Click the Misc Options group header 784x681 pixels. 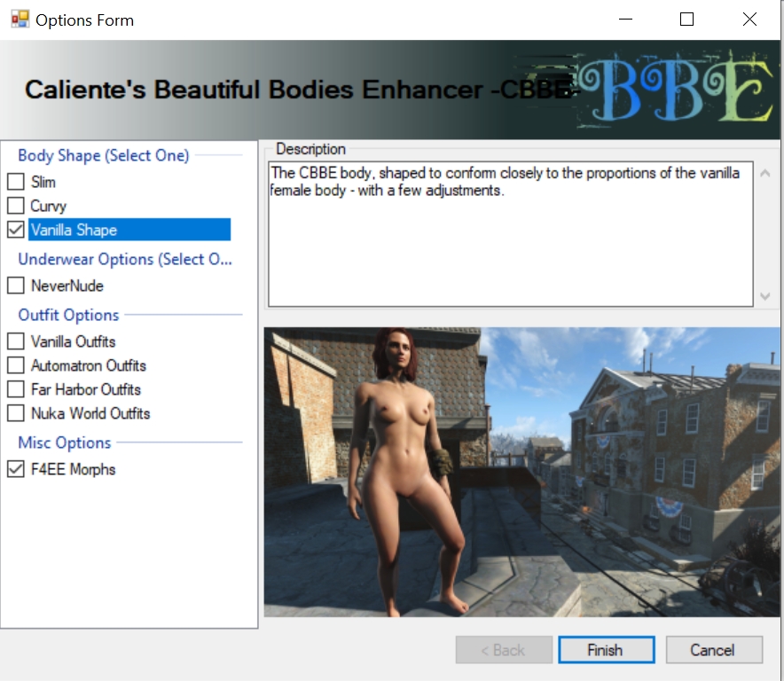point(65,442)
